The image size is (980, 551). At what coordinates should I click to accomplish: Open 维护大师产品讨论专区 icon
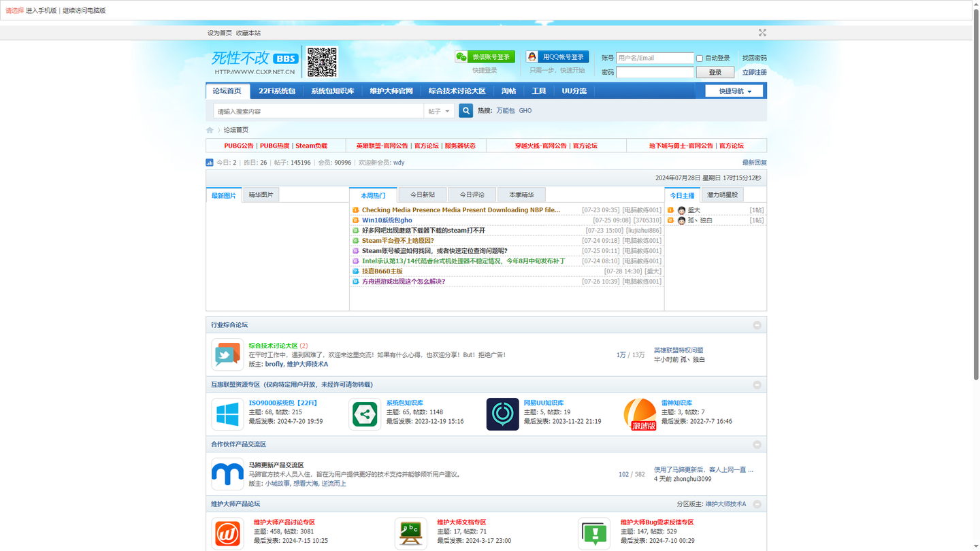point(227,534)
